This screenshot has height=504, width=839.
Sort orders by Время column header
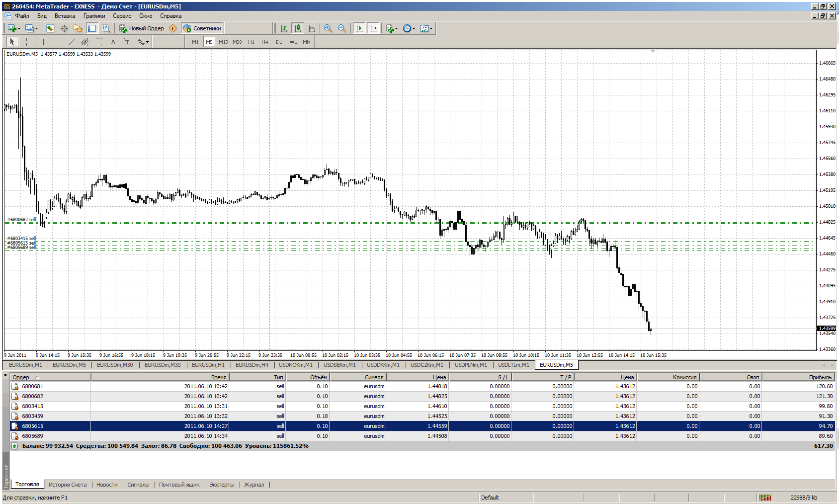tap(160, 377)
